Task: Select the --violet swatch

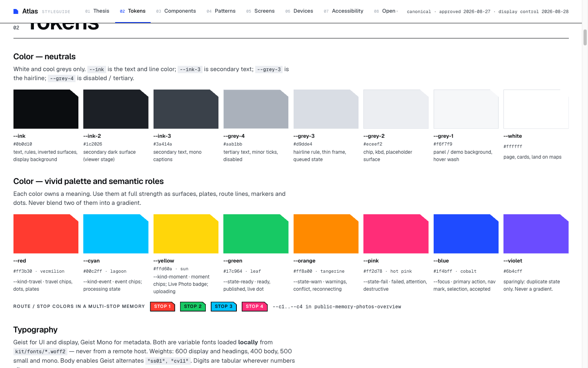Action: [x=536, y=234]
